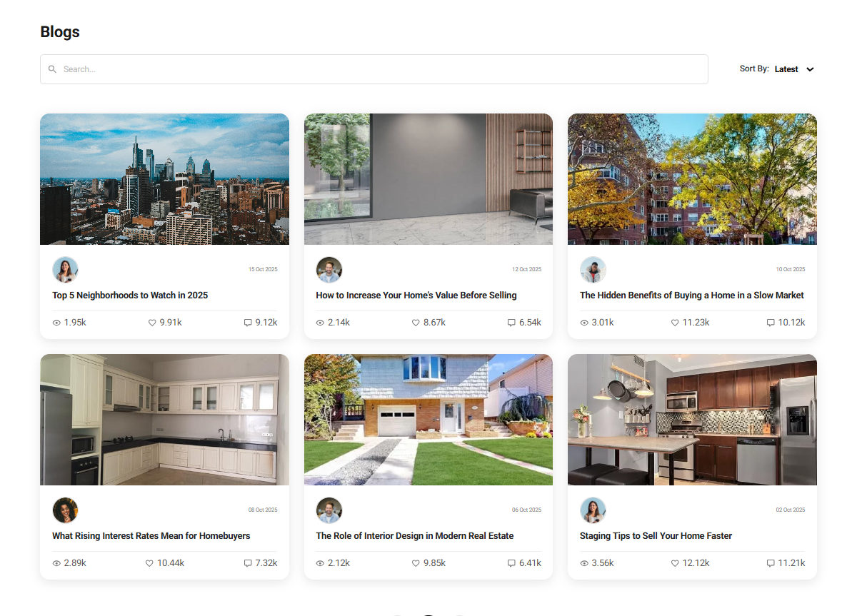Image resolution: width=857 pixels, height=616 pixels.
Task: Click the house with green lawn thumbnail
Action: 428,420
